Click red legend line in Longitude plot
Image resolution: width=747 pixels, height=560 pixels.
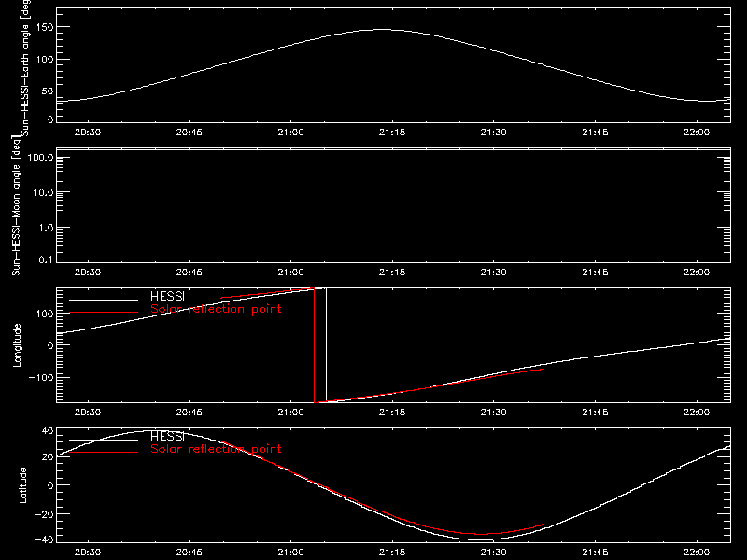[104, 313]
